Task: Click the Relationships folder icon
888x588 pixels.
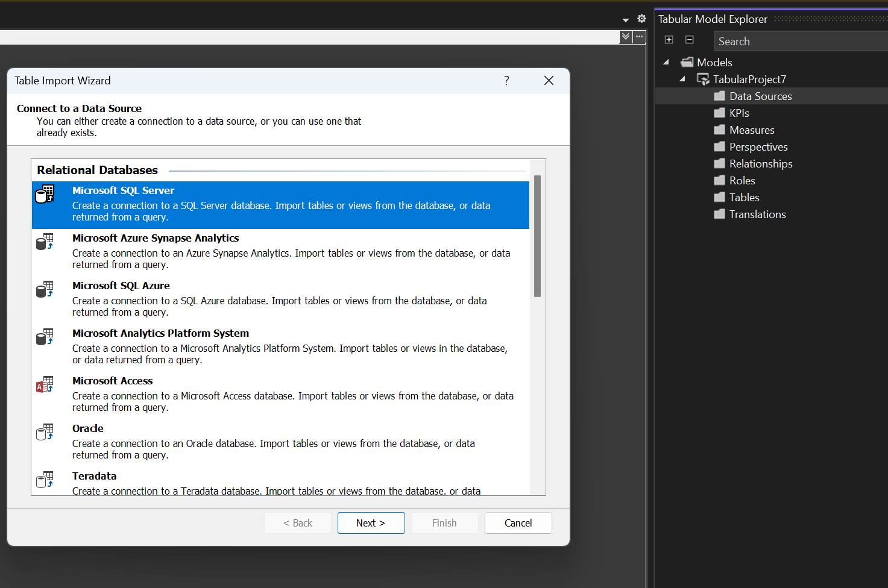Action: [x=719, y=163]
